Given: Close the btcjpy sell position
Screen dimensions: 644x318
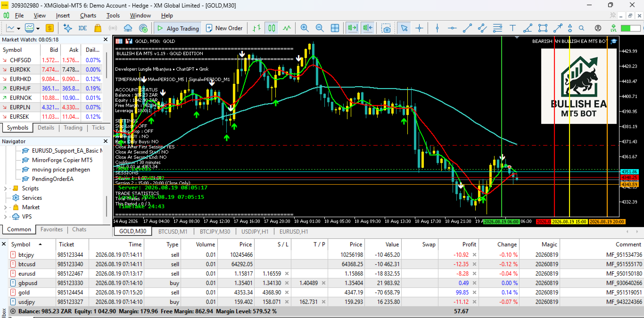Looking at the screenshot, I should 474,254.
